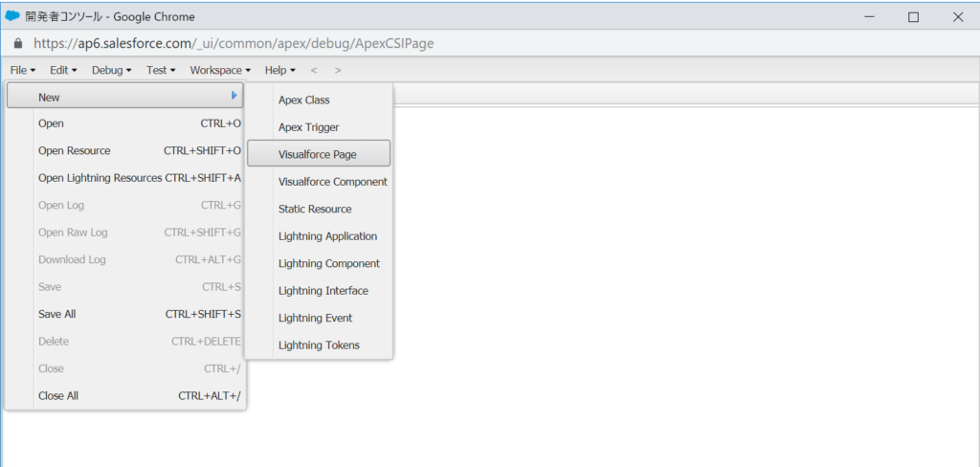
Task: Click the back arrow next to Help
Action: click(x=314, y=70)
